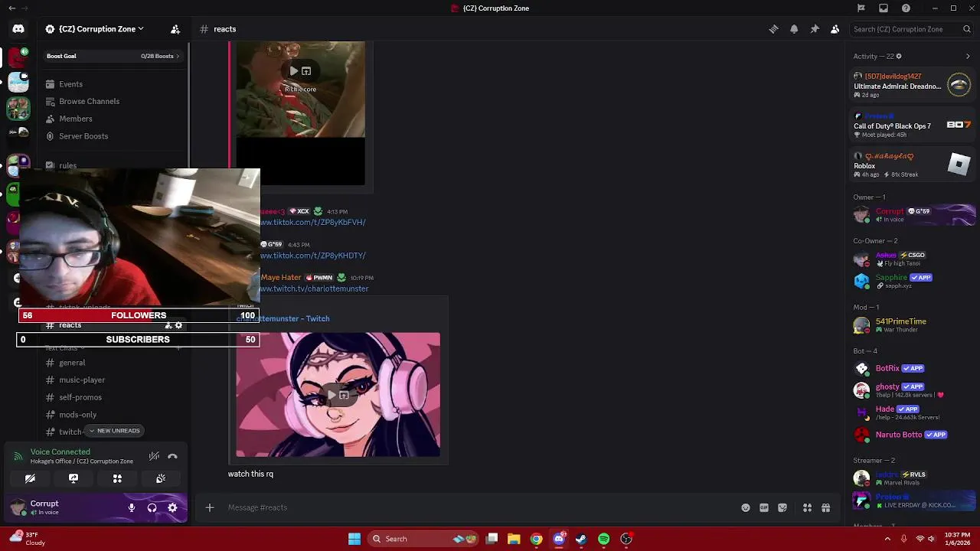Expand the {CZ} Corruption Zone server menu
The height and width of the screenshot is (551, 980).
95,29
